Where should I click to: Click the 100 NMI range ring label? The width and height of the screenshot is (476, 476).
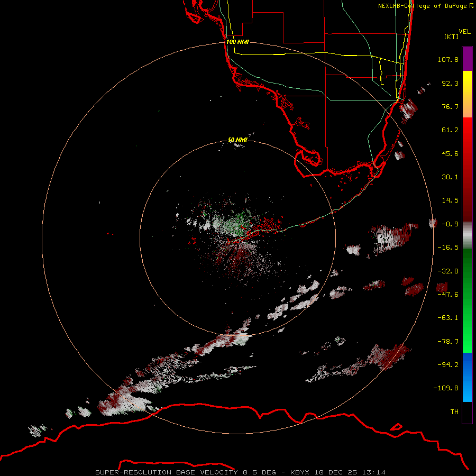(x=237, y=42)
